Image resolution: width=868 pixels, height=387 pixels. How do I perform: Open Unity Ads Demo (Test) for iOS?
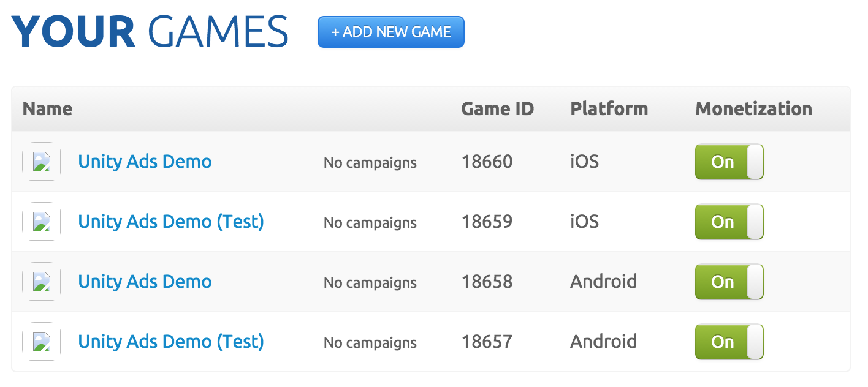[x=171, y=222]
